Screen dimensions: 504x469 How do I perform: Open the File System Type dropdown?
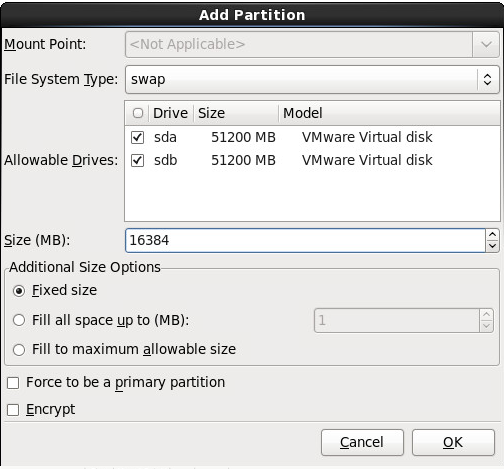tap(312, 79)
